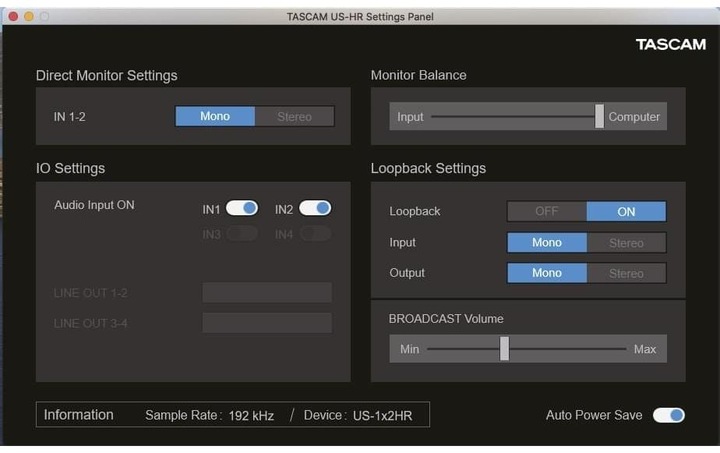The width and height of the screenshot is (720, 453).
Task: Click the Input end of Monitor Balance
Action: 410,117
